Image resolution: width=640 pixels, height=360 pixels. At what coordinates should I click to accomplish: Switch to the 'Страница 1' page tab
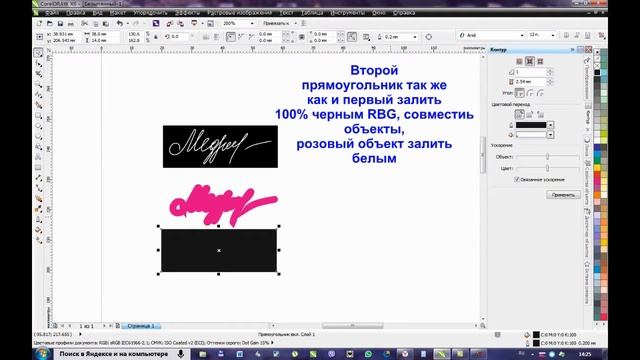(141, 326)
